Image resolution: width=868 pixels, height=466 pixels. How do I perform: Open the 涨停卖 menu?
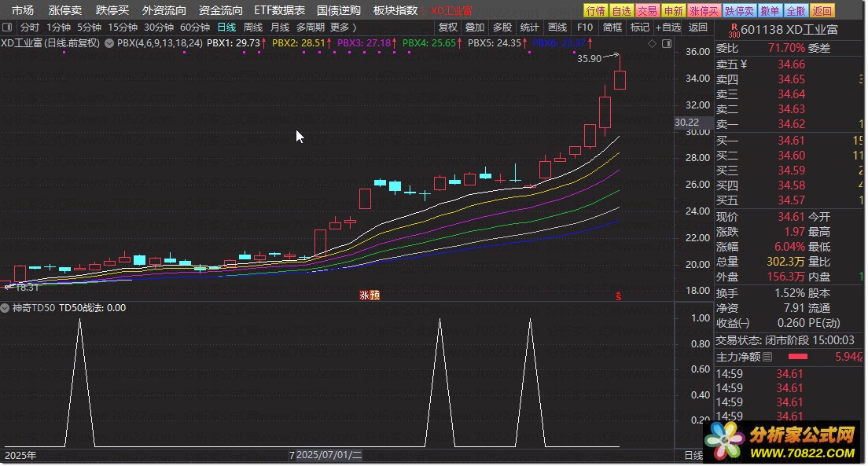(64, 10)
